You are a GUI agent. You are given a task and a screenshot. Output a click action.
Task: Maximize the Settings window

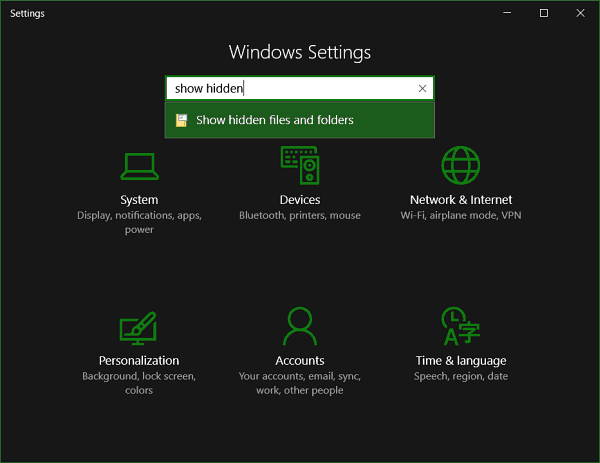544,13
